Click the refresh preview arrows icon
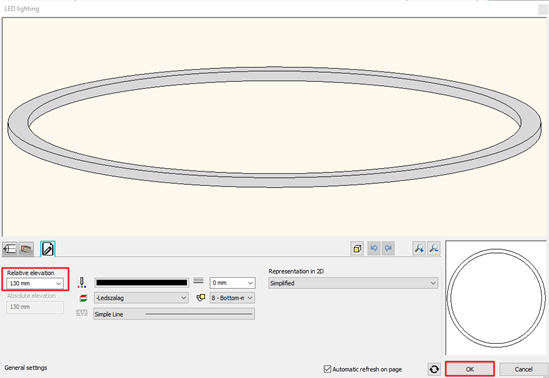The height and width of the screenshot is (378, 549). click(x=434, y=369)
